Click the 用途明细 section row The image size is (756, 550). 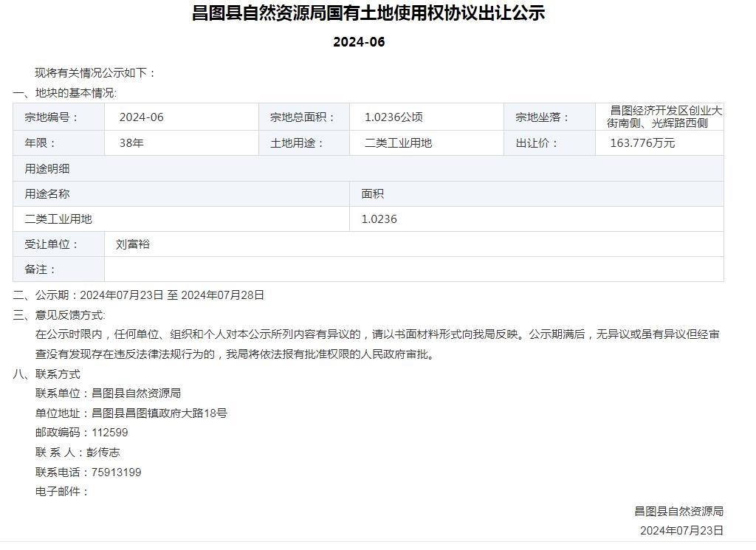click(x=368, y=169)
